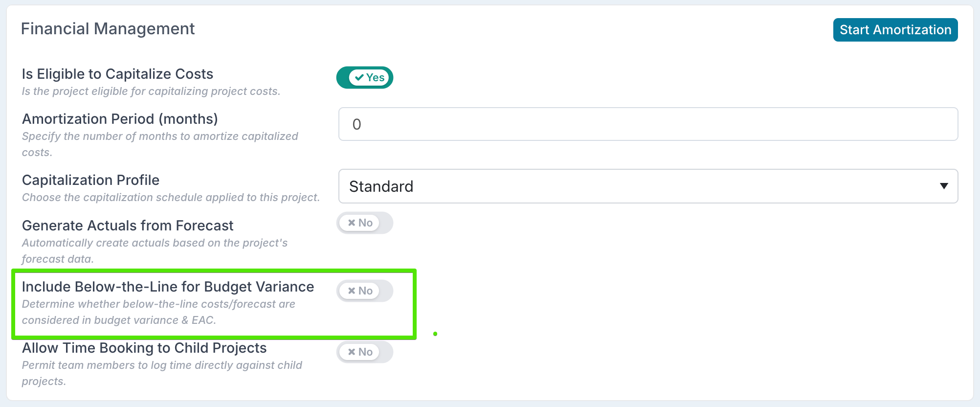Click the Is Eligible to Capitalize Costs label
This screenshot has height=407, width=980.
pos(117,74)
